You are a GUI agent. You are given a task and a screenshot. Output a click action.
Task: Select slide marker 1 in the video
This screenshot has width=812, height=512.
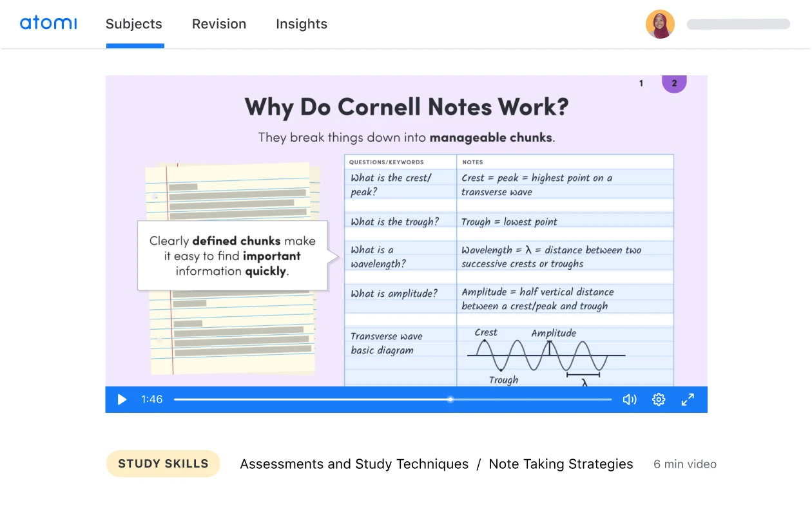pos(641,83)
